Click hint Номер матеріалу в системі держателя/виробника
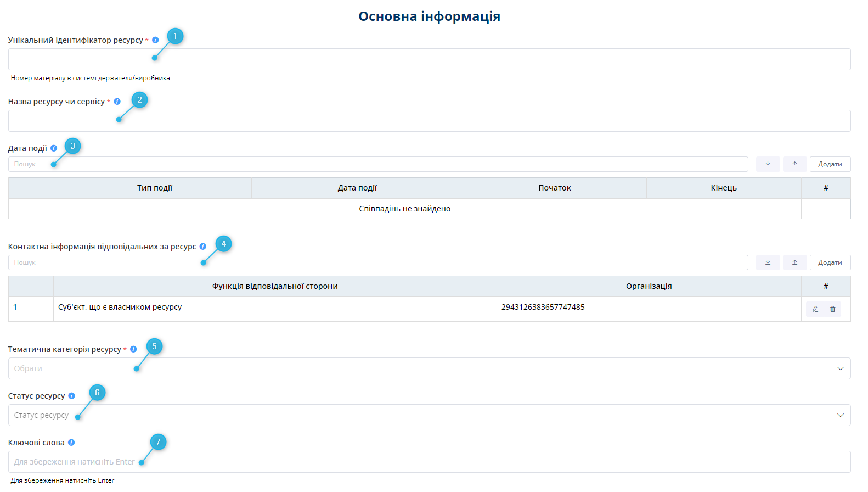 (91, 78)
